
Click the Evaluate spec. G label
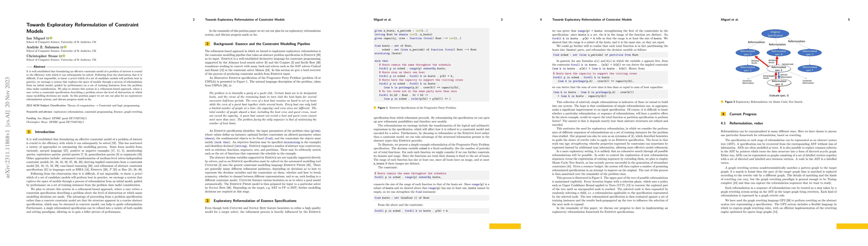779,96
